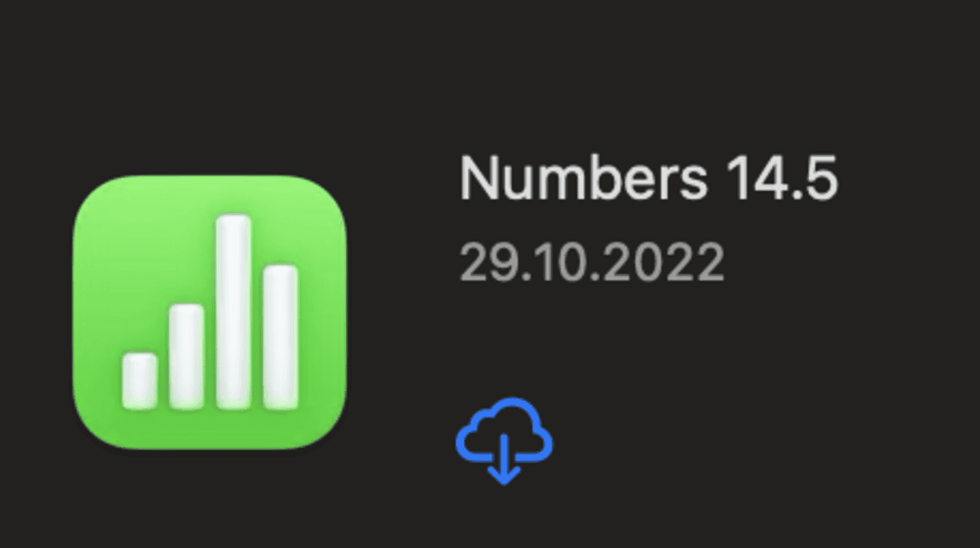Click the second bar of the chart icon
The height and width of the screenshot is (548, 980).
[x=187, y=356]
